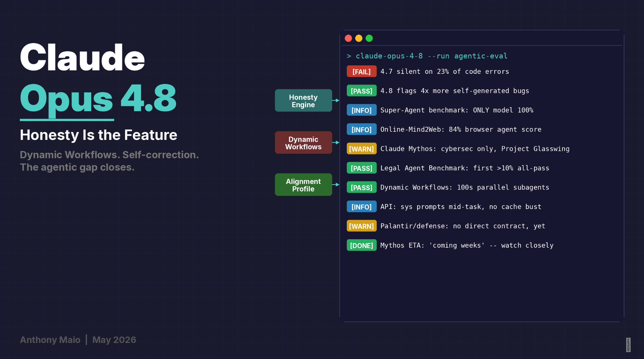Click the PASS badge beside Legal Agent Benchmark
644x359 pixels.
tap(361, 168)
